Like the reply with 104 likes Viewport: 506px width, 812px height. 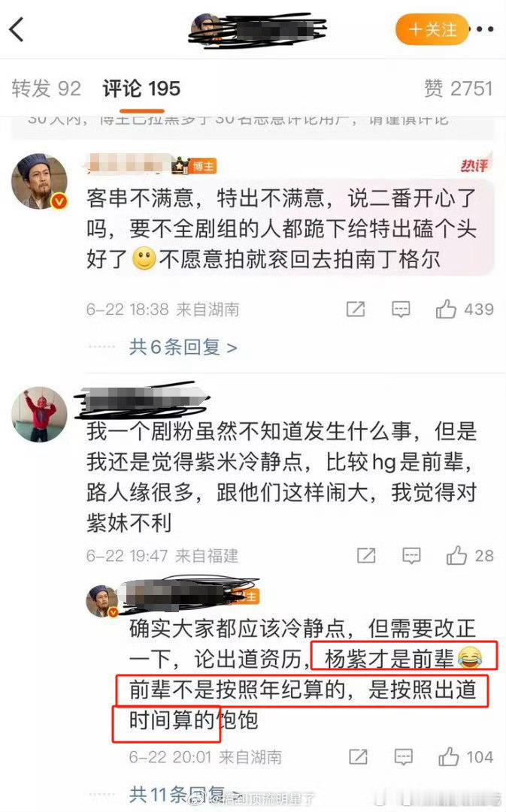465,756
